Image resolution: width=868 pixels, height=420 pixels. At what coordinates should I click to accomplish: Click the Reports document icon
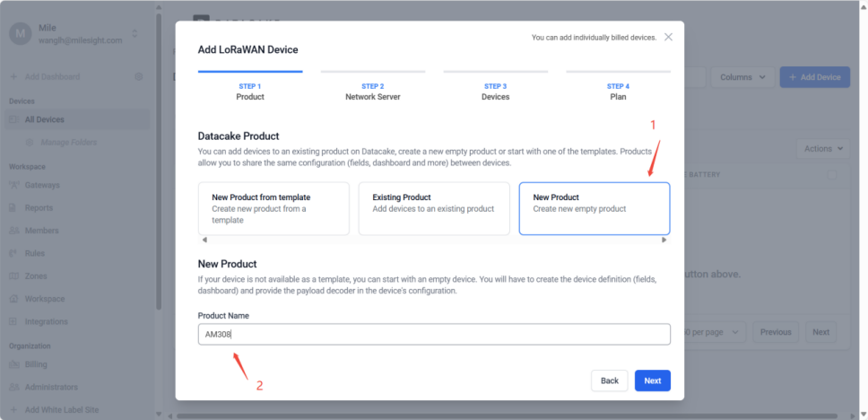coord(13,208)
